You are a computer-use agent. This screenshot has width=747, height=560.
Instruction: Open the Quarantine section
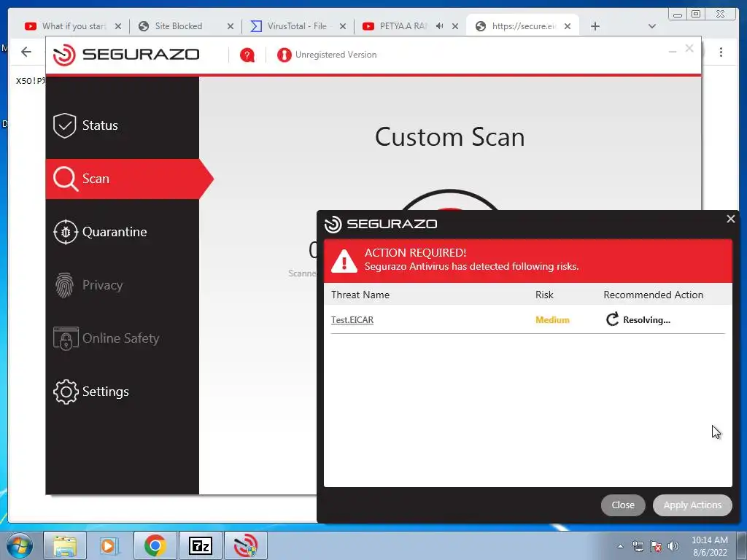pyautogui.click(x=123, y=232)
